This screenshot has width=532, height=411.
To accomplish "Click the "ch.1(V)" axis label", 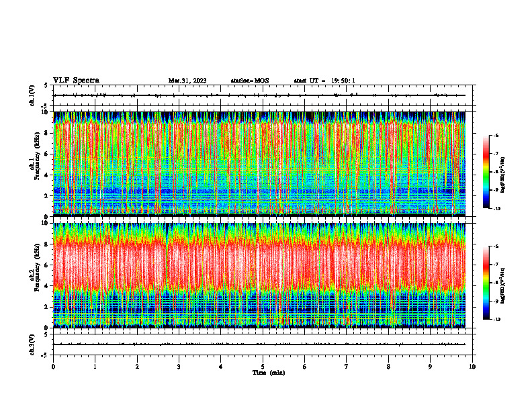I will pos(32,95).
